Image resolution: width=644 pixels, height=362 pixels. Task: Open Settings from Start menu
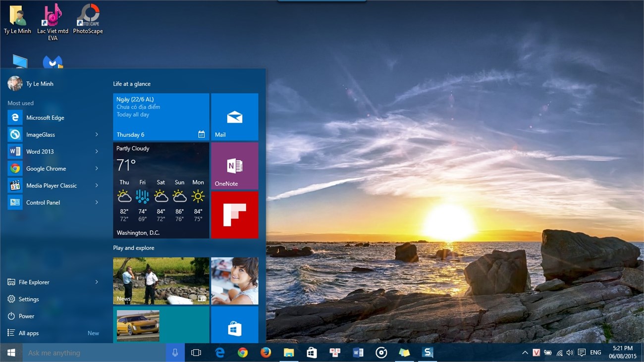tap(54, 299)
